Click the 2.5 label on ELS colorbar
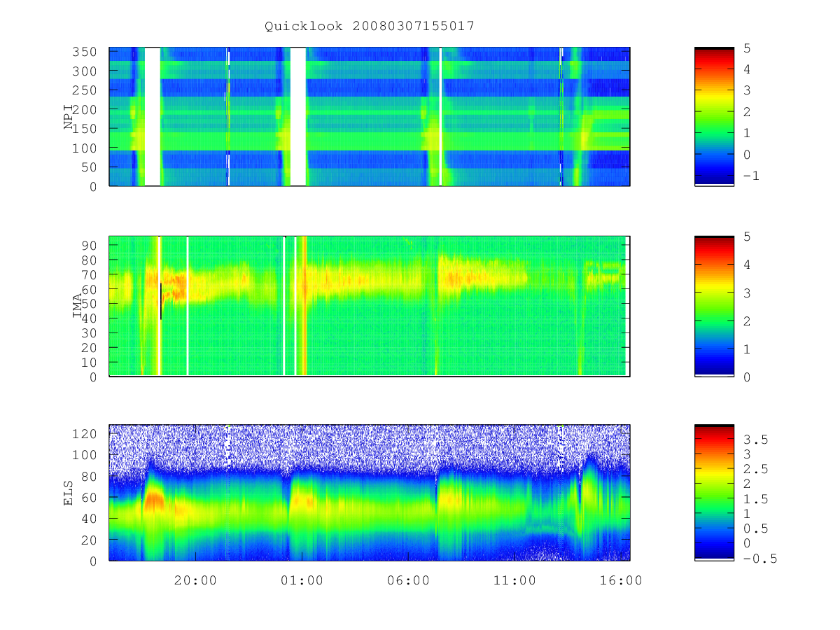This screenshot has width=840, height=630. [755, 469]
